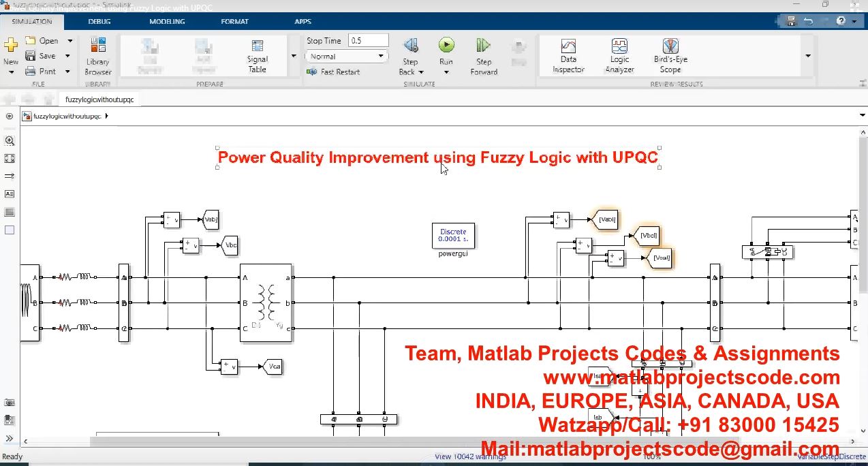Expand the left palette chevron at bottom
Image resolution: width=868 pixels, height=466 pixels.
[x=10, y=438]
